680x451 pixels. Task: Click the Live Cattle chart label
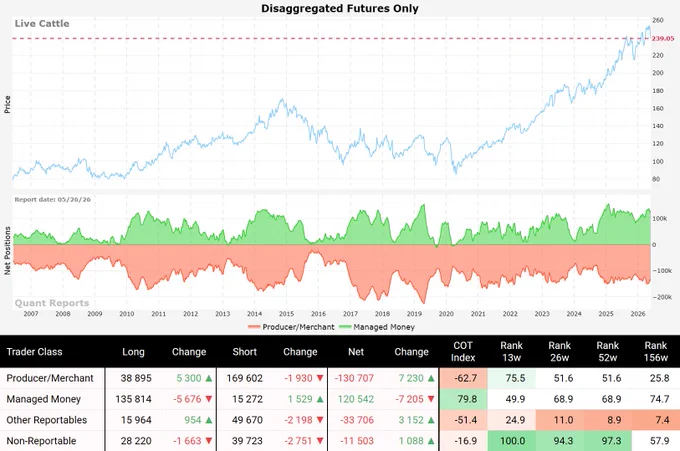pyautogui.click(x=42, y=23)
